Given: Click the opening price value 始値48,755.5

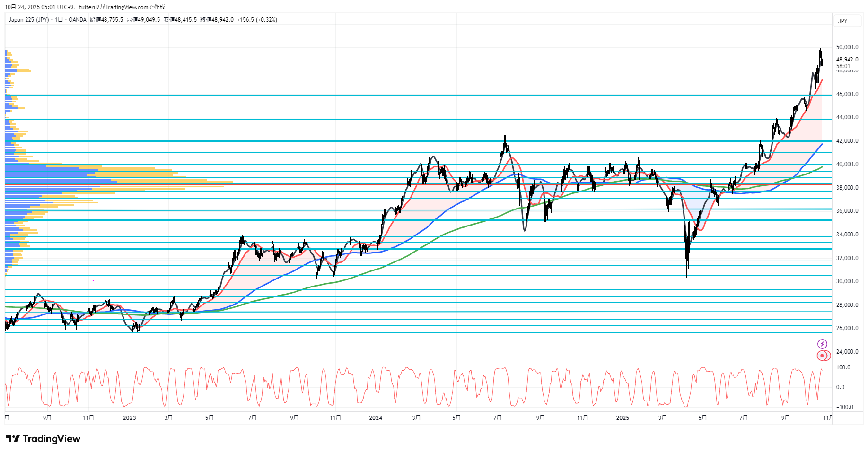Looking at the screenshot, I should pyautogui.click(x=106, y=20).
